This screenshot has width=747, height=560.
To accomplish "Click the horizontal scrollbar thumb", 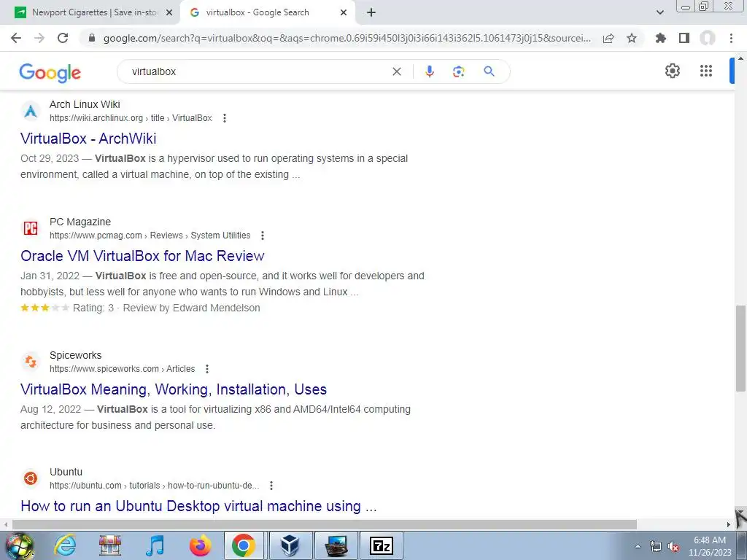I will coord(324,524).
